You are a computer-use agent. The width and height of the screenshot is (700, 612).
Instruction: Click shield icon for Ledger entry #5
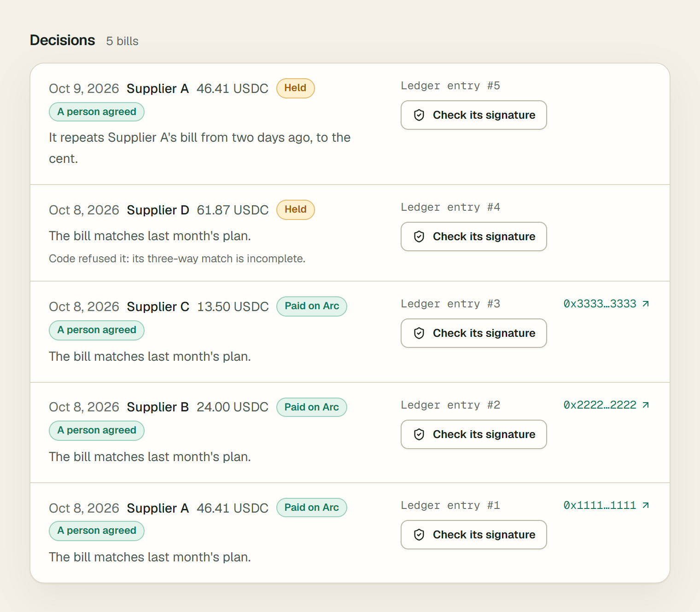pos(419,115)
